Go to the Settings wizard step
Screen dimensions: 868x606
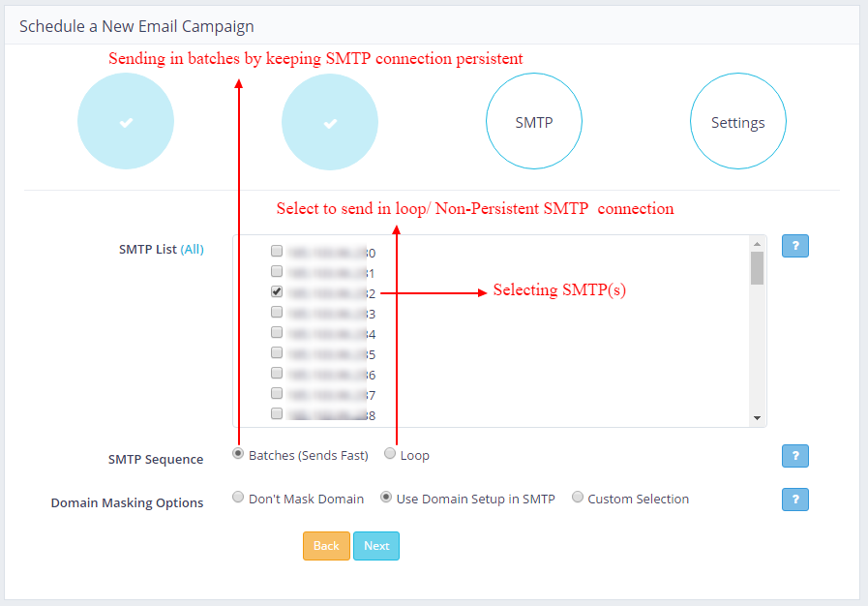738,122
